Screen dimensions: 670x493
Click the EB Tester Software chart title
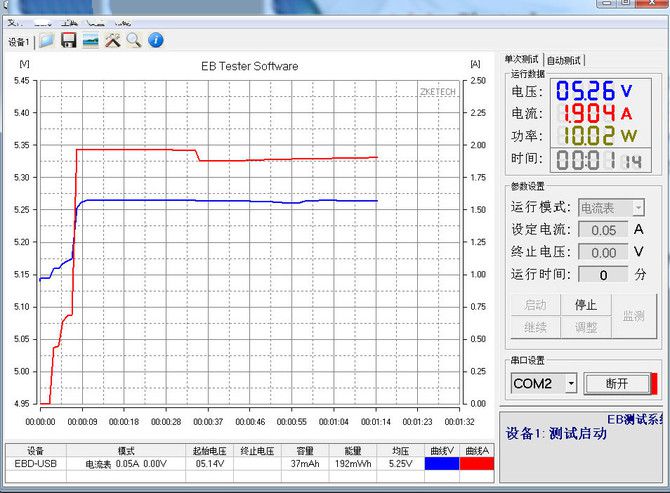(x=250, y=66)
